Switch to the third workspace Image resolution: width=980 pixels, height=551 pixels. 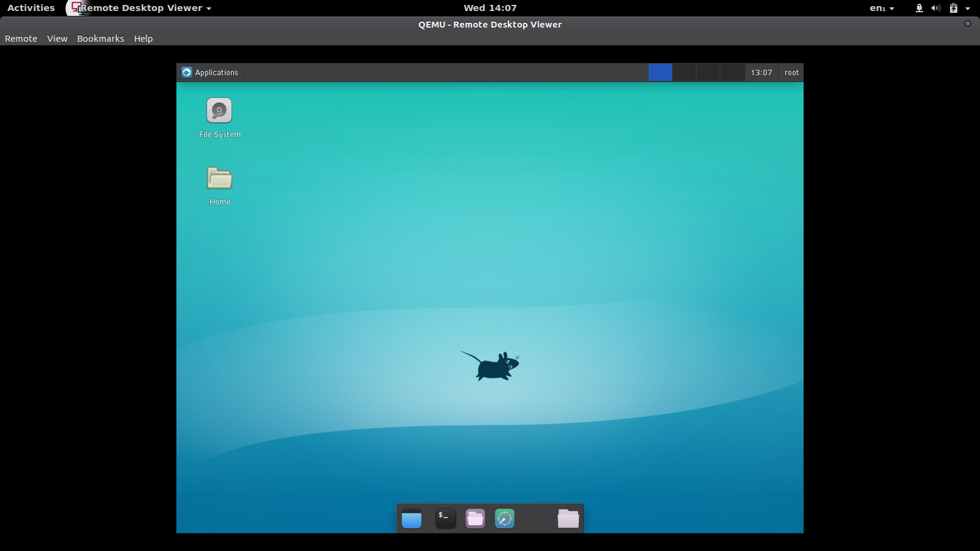tap(708, 72)
